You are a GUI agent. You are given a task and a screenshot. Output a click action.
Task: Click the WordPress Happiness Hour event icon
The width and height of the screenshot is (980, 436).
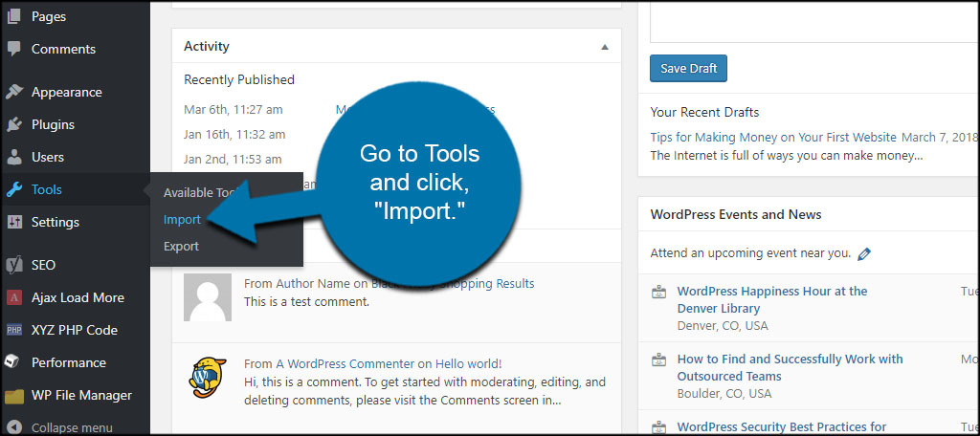658,292
